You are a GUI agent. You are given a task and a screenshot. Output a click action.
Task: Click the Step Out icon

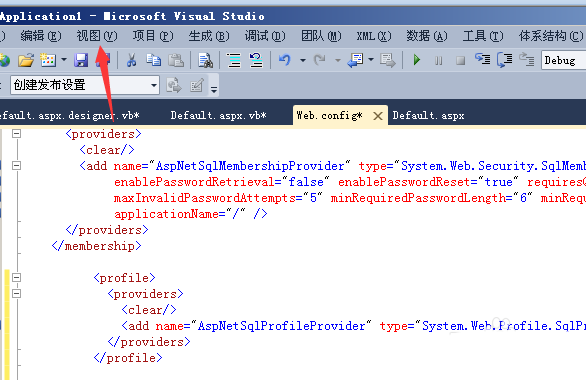[527, 59]
